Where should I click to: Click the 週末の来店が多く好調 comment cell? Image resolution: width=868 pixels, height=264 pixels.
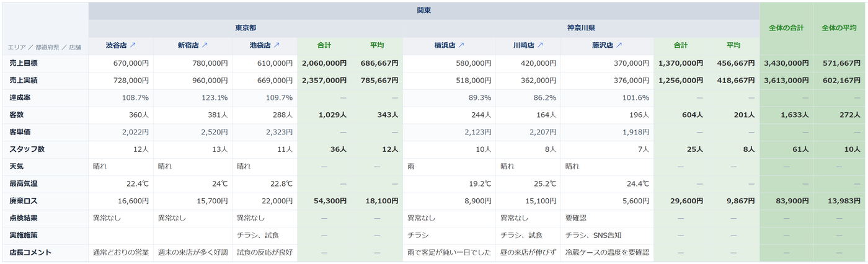pyautogui.click(x=193, y=253)
